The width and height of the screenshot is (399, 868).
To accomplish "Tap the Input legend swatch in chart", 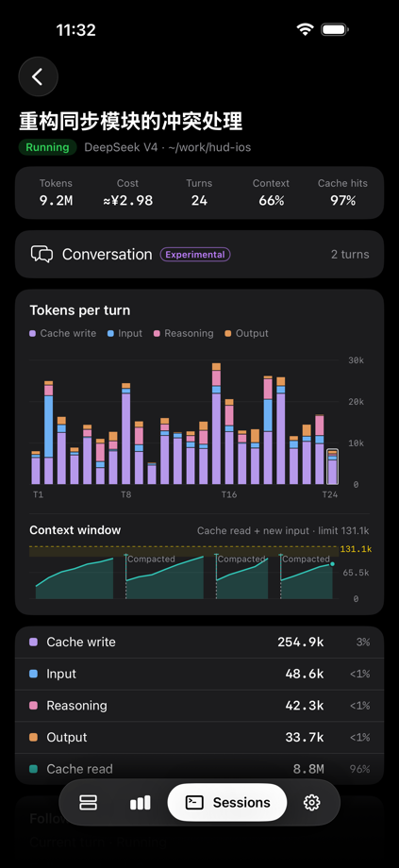I will point(110,333).
